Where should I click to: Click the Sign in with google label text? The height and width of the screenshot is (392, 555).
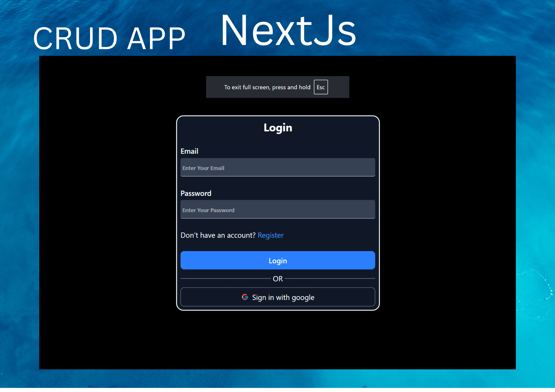tap(283, 297)
